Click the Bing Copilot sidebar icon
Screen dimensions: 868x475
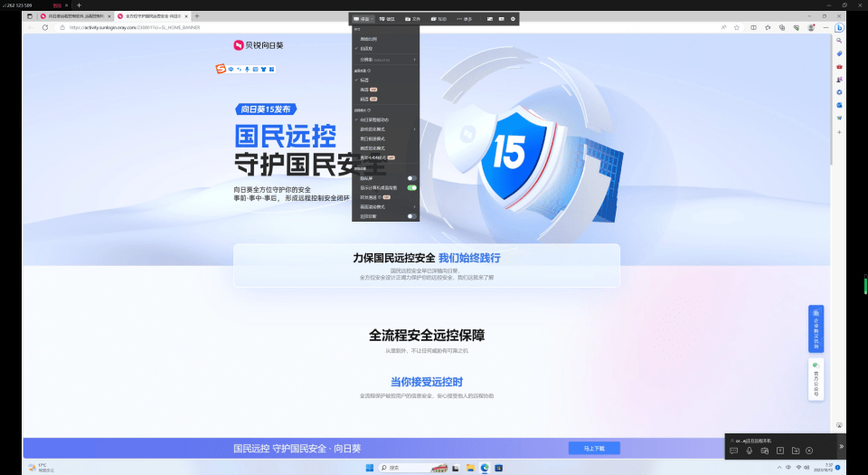(x=839, y=27)
